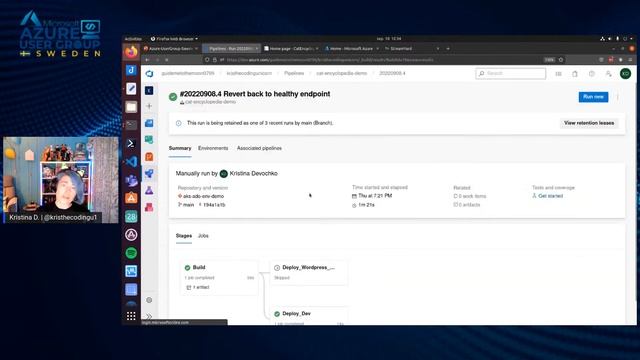Viewport: 640px width, 360px height.
Task: Open the filter list icon beside search
Action: (x=558, y=73)
